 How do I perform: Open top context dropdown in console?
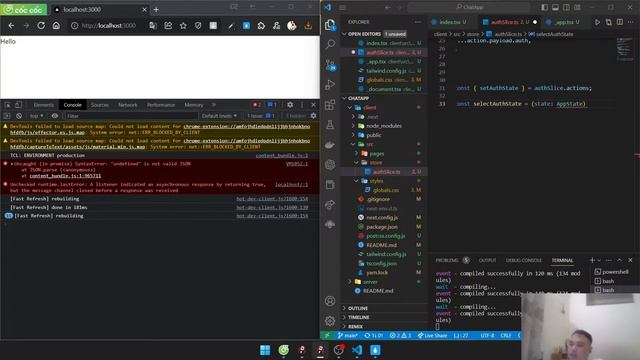point(36,116)
